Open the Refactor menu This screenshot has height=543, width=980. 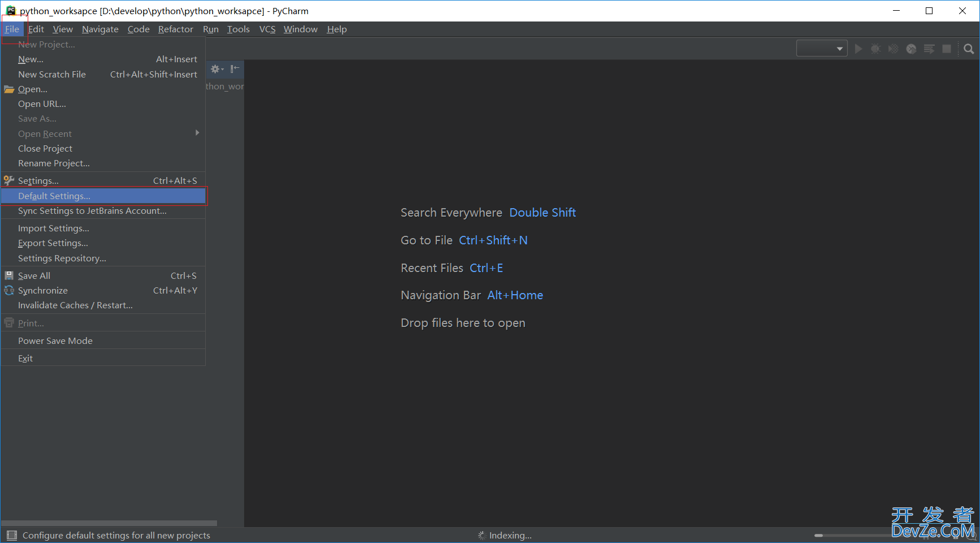point(176,29)
